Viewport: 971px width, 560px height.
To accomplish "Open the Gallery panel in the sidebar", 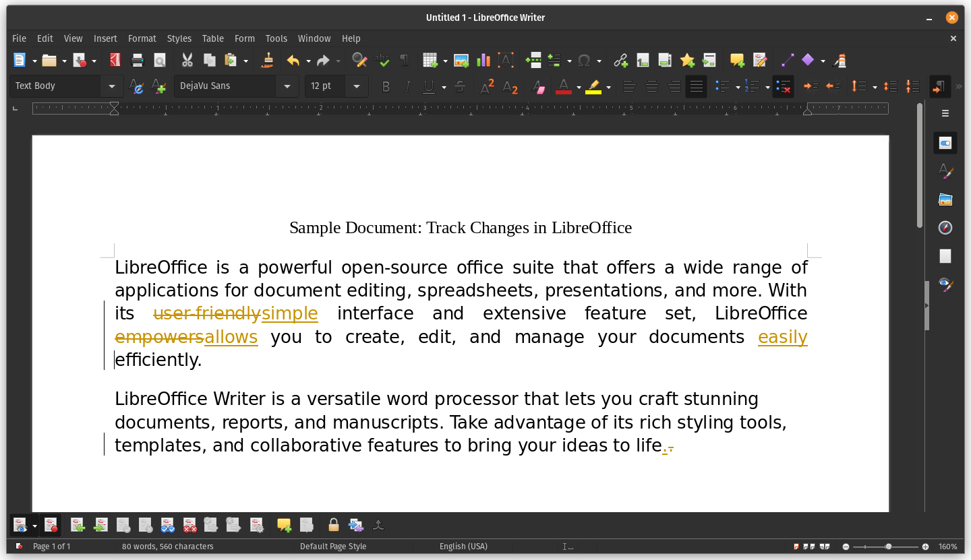I will tap(945, 199).
